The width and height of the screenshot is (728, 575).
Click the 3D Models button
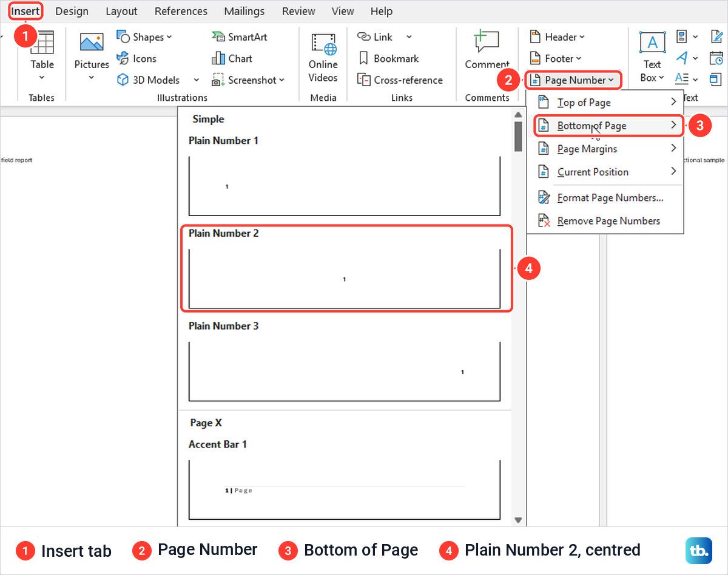click(149, 80)
